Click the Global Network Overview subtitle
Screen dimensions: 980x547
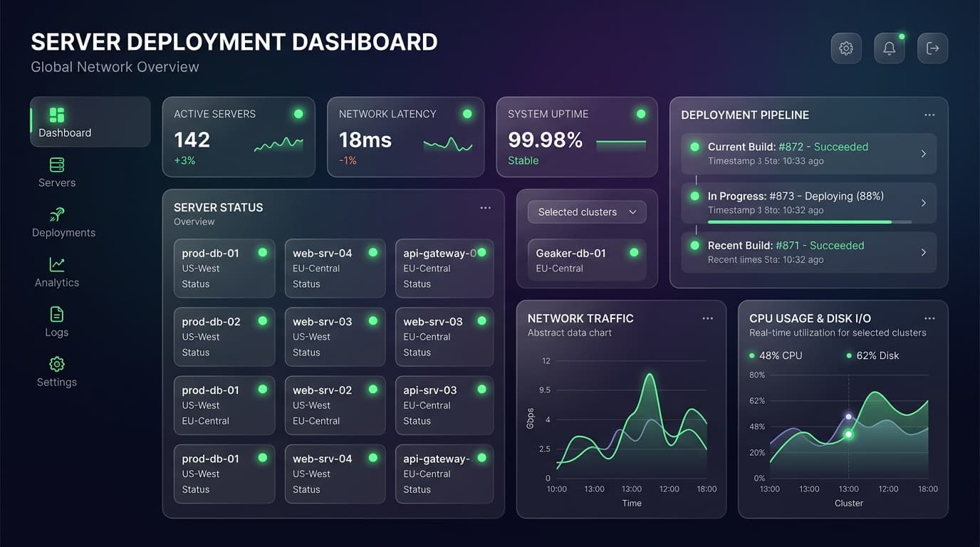point(115,67)
